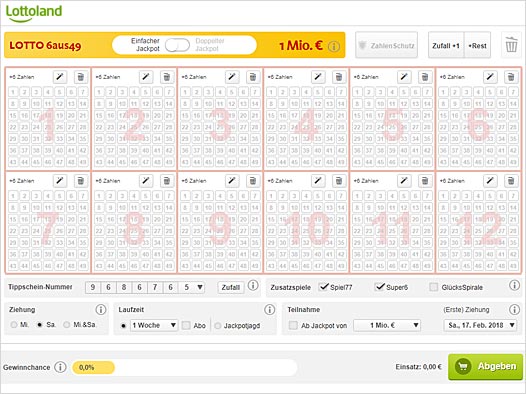Click the quick-pick wand in field 5

(x=404, y=77)
